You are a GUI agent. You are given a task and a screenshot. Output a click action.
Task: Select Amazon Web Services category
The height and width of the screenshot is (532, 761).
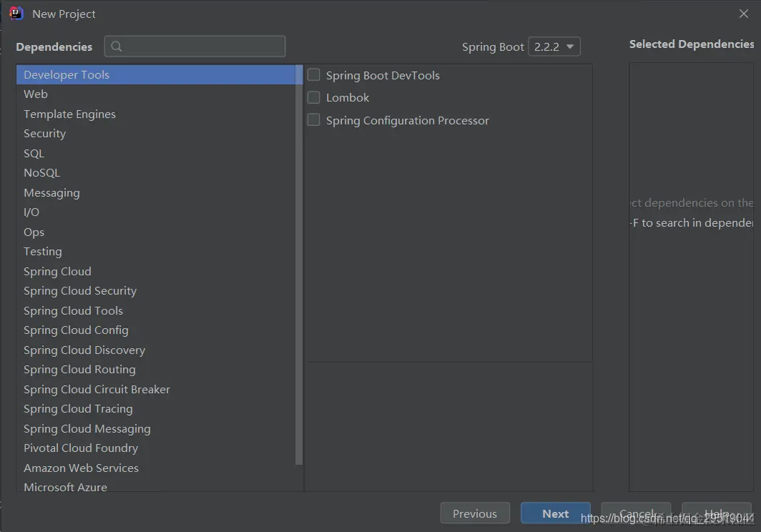[156, 468]
